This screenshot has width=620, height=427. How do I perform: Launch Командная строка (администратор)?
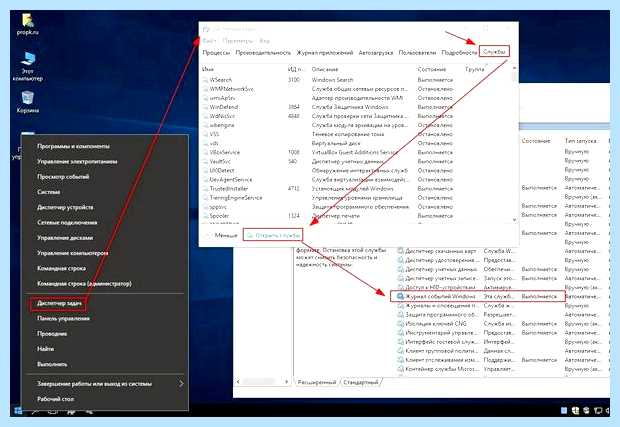pos(84,284)
